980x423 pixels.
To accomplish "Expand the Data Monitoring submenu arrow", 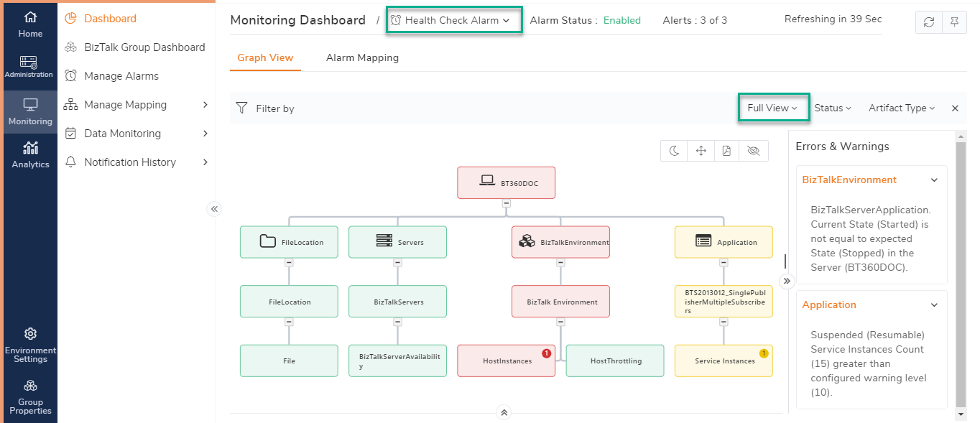I will (205, 134).
